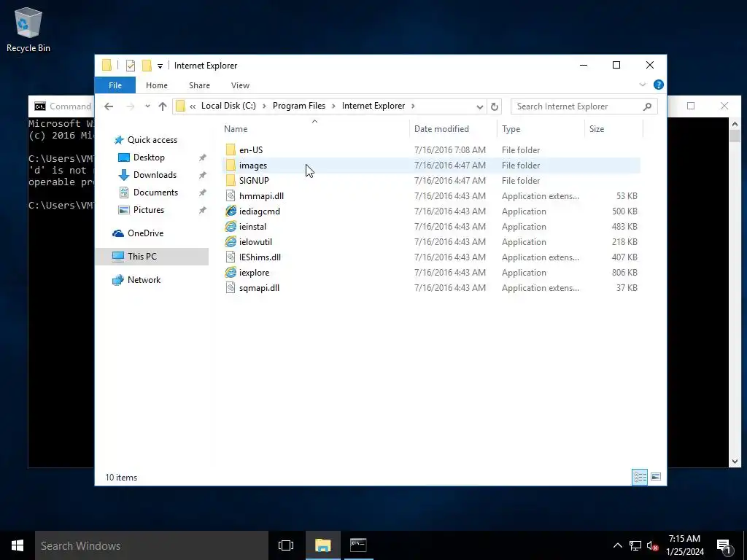
Task: Click the 7/16/2016 7:08 AM date cell
Action: pos(449,150)
